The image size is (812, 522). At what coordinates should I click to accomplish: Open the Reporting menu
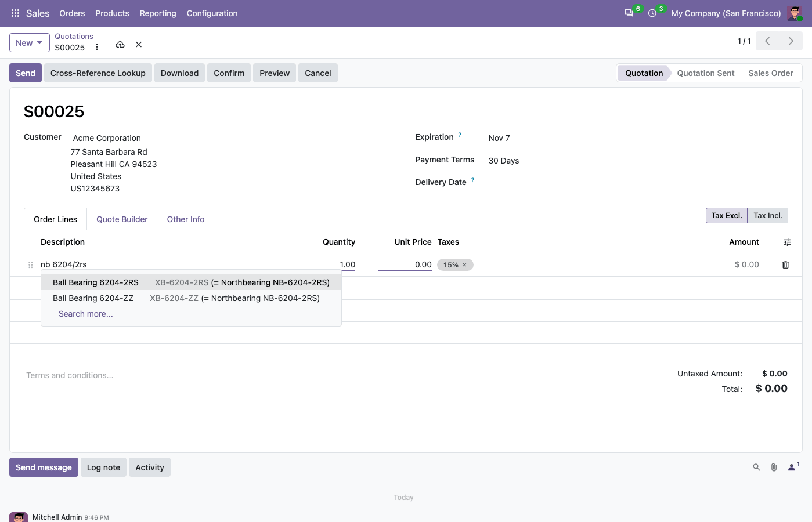[x=158, y=13]
